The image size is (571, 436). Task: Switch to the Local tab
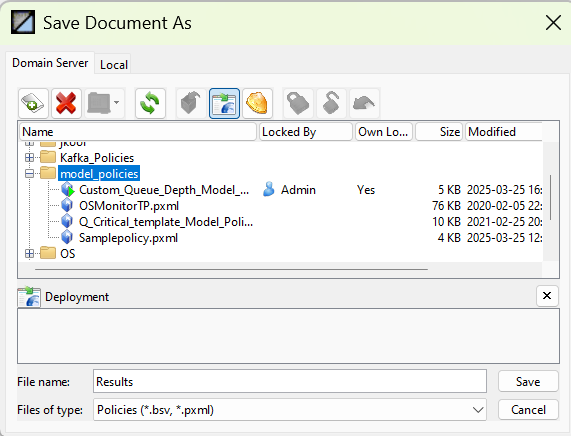click(114, 65)
